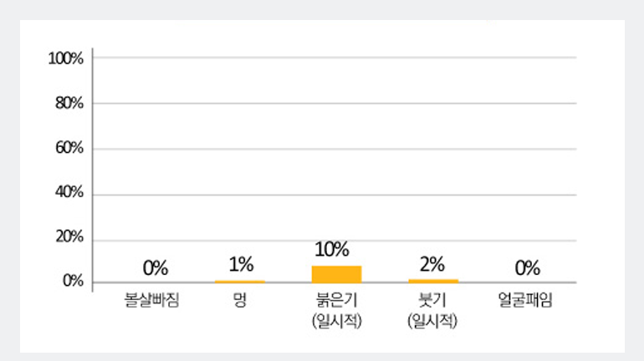Select the 1% data label
This screenshot has height=361, width=644.
241,265
